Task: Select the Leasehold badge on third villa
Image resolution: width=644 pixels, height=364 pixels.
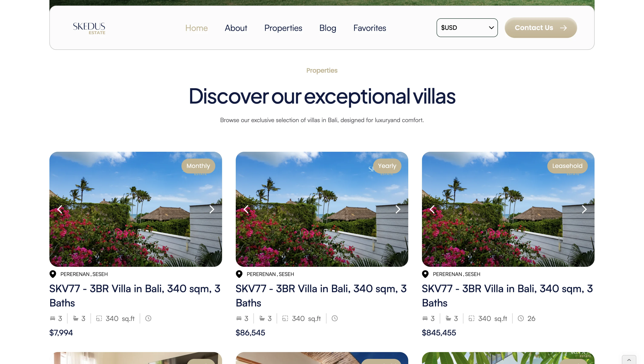Action: pos(567,166)
